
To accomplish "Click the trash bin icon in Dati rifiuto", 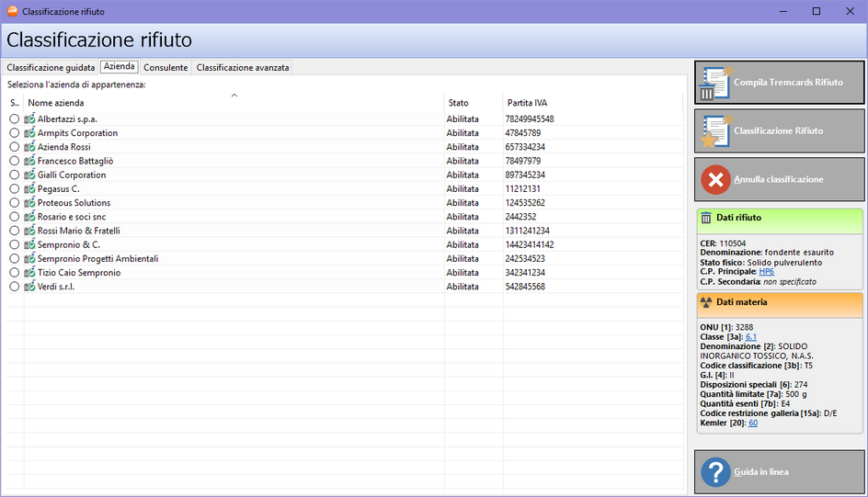I will click(x=706, y=218).
